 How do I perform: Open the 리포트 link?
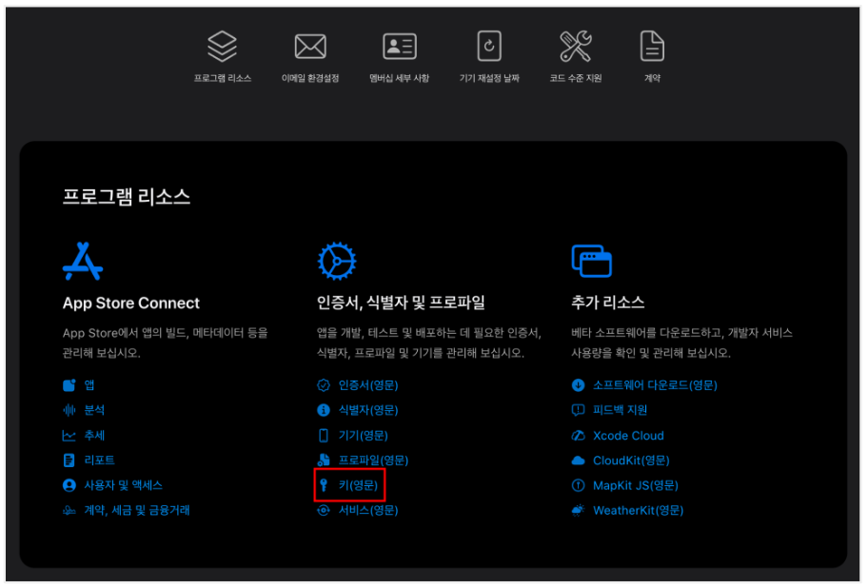point(99,461)
